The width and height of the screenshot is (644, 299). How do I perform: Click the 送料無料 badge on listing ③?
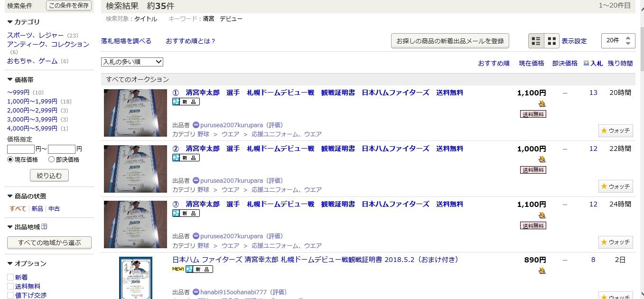pyautogui.click(x=533, y=225)
